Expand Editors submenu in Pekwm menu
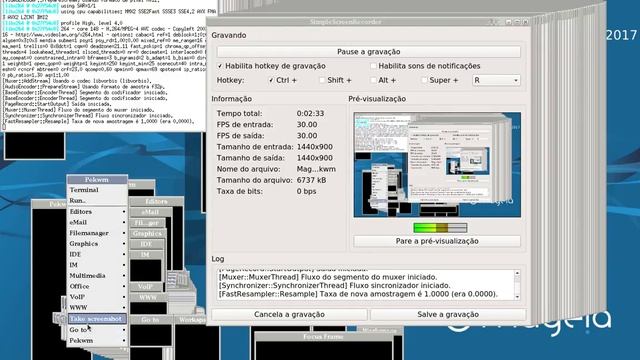The height and width of the screenshot is (360, 640). click(x=97, y=211)
